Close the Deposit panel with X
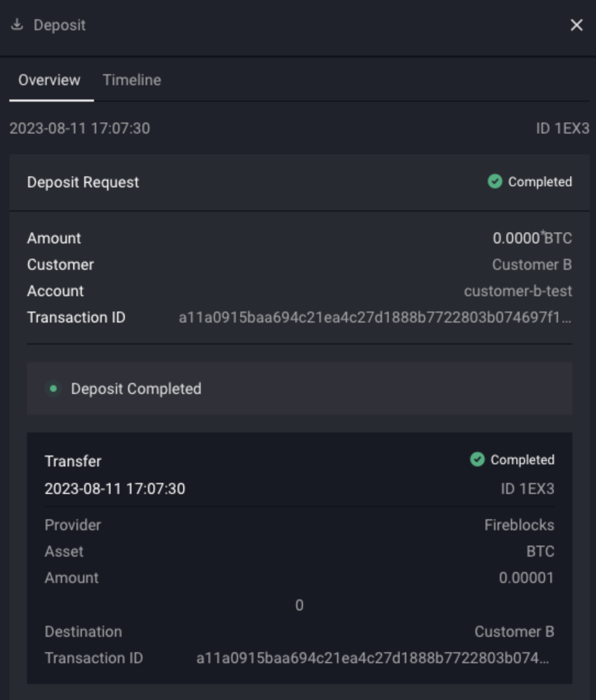Image resolution: width=596 pixels, height=700 pixels. coord(576,25)
